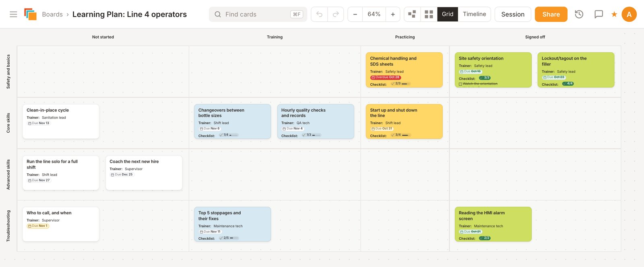
Task: Switch to the Timeline view tab
Action: tap(474, 14)
